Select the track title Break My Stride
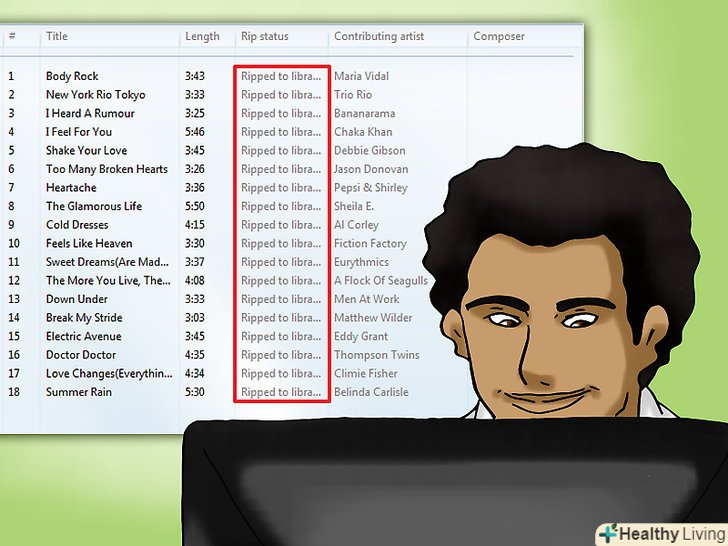 coord(84,318)
